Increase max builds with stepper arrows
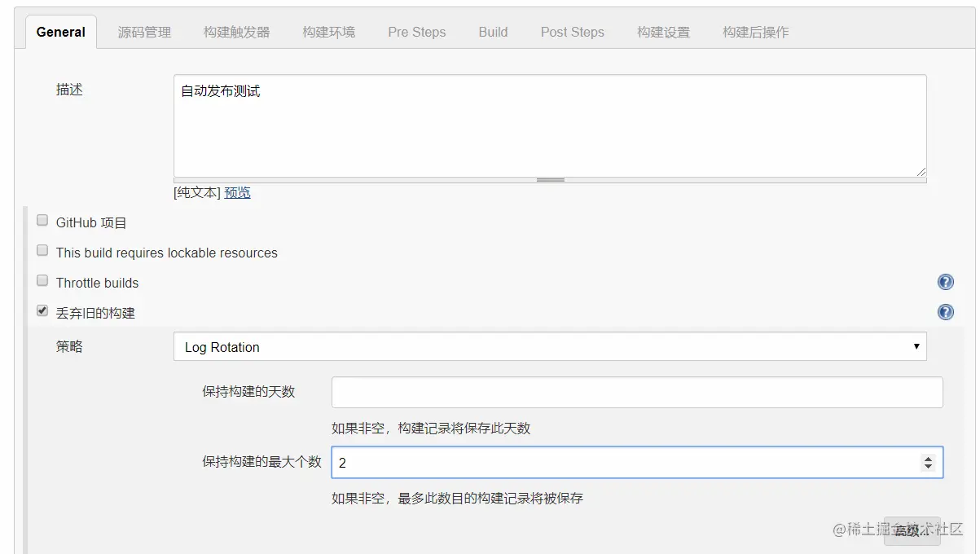Viewport: 980px width, 554px height. pos(928,459)
